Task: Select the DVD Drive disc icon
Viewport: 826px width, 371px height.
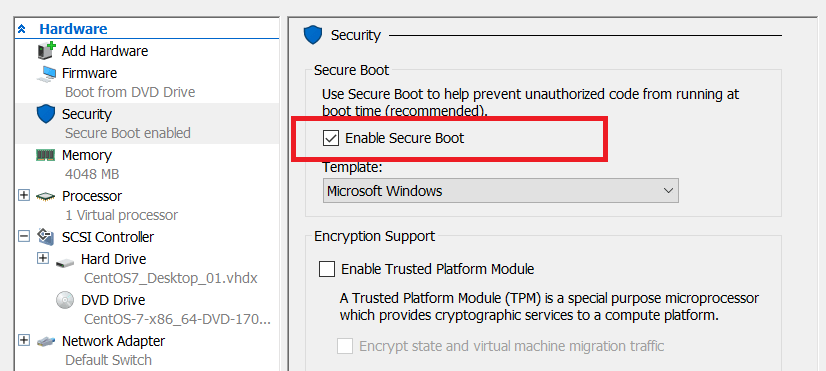Action: (65, 300)
